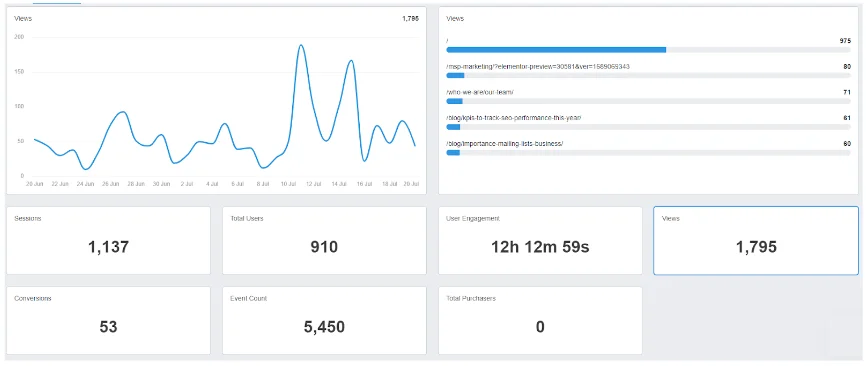Click the Views title on top pages panel

click(455, 18)
